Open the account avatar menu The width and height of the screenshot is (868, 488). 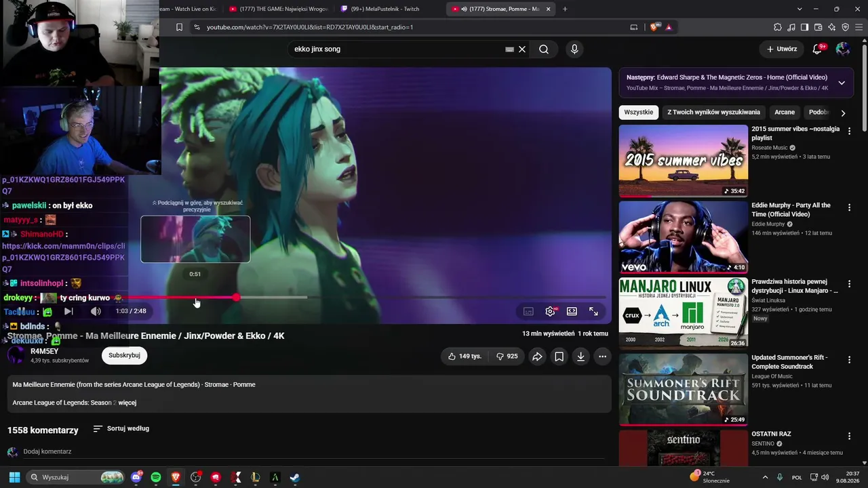coord(843,49)
